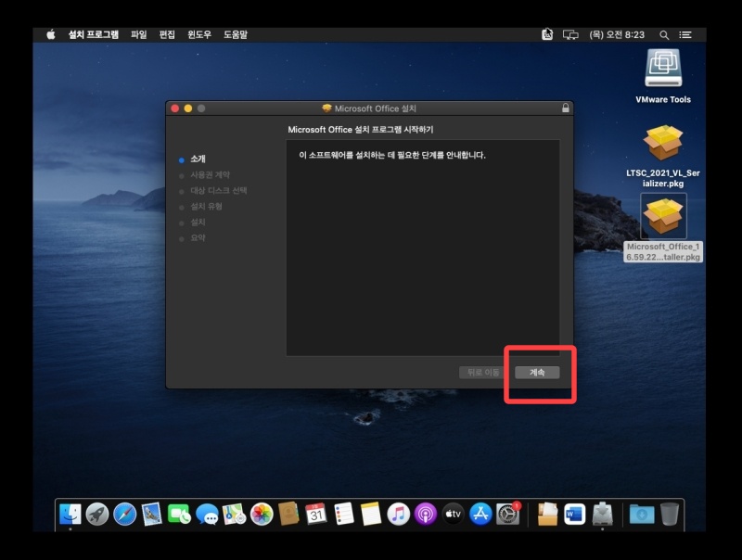Open Reminders from the Dock
The image size is (742, 560).
click(343, 514)
